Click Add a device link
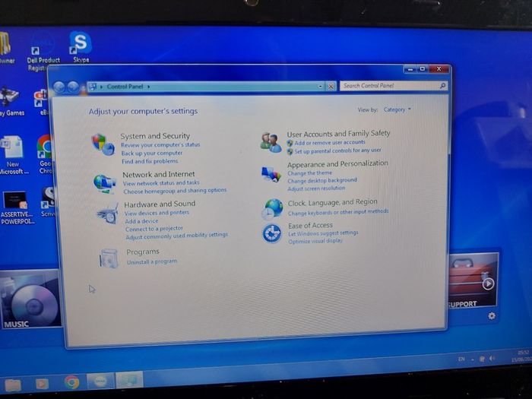Screen dimensions: 532x399 tap(141, 221)
